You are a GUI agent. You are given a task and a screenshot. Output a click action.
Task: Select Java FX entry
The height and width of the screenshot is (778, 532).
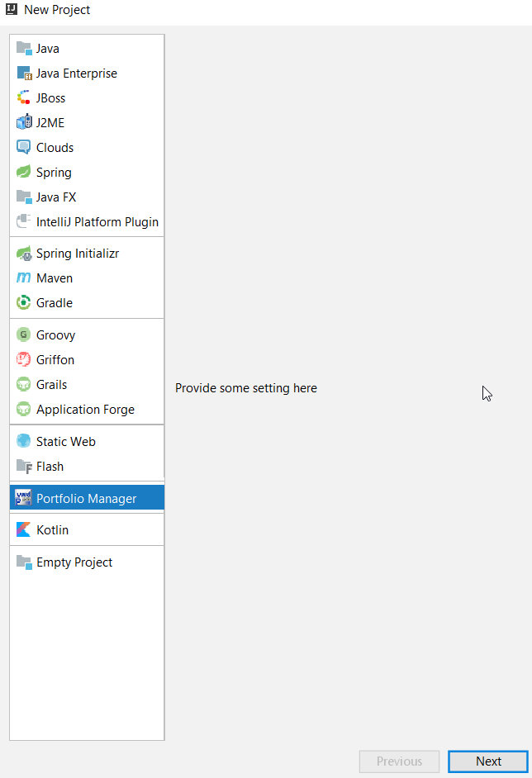click(x=56, y=197)
